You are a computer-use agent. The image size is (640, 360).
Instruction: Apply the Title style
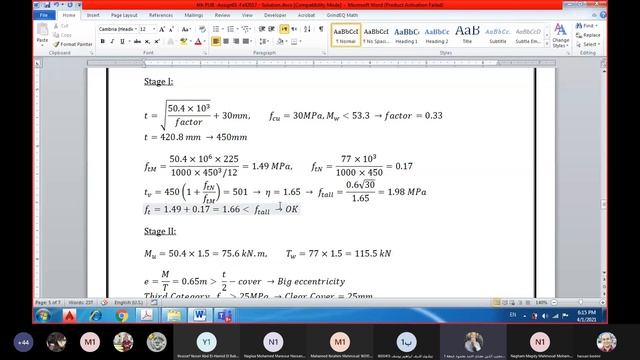coord(467,35)
